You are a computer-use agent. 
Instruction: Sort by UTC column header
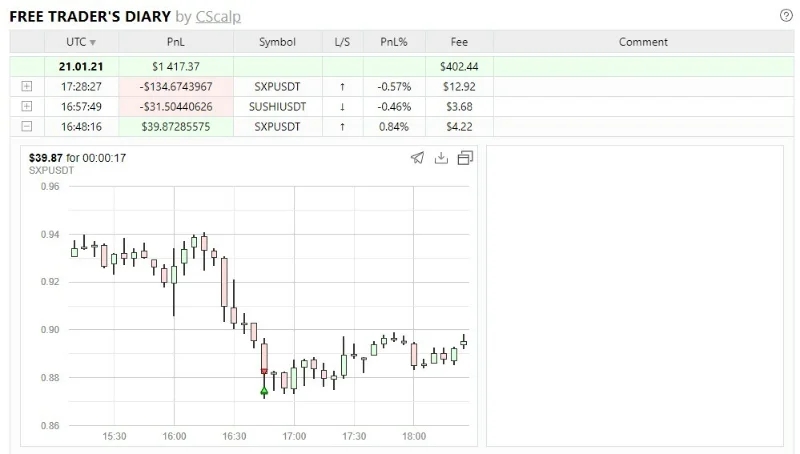82,42
